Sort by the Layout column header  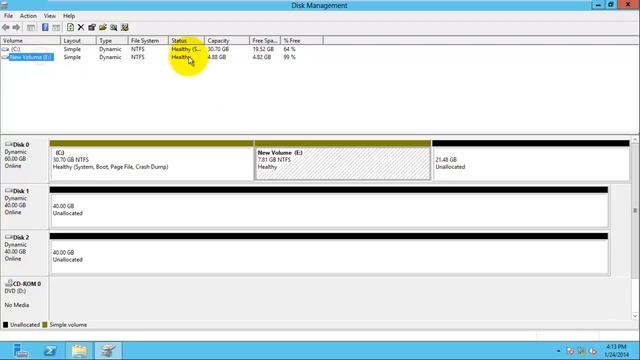(x=78, y=40)
